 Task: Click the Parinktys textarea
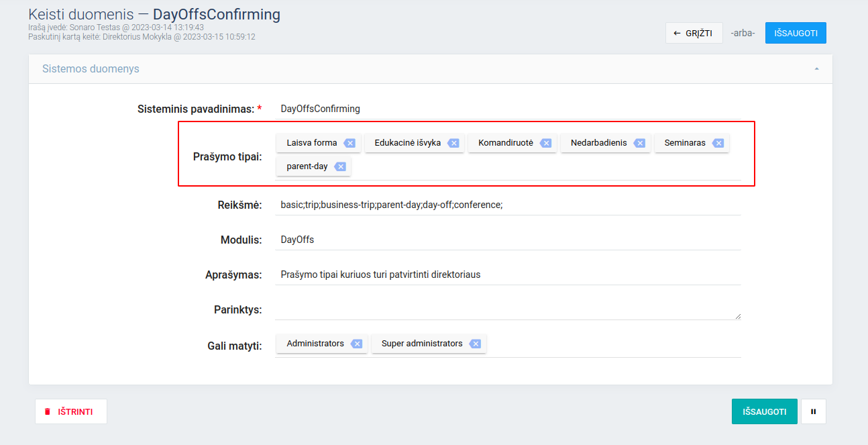507,309
